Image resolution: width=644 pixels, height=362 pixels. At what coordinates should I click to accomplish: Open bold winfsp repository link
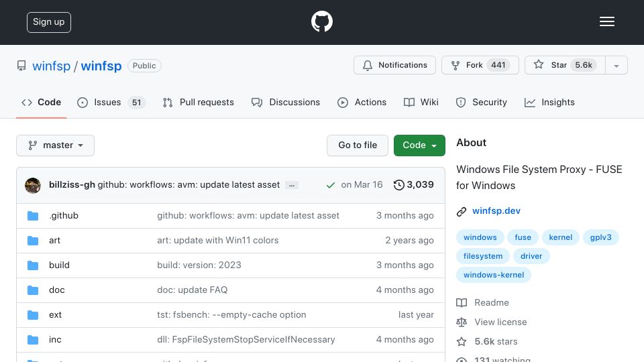point(101,66)
